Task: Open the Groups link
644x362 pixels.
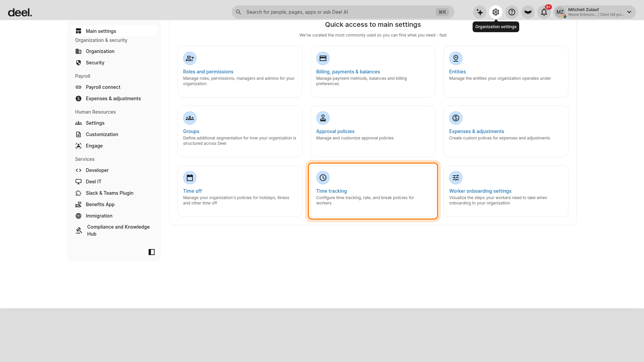Action: pos(191,131)
